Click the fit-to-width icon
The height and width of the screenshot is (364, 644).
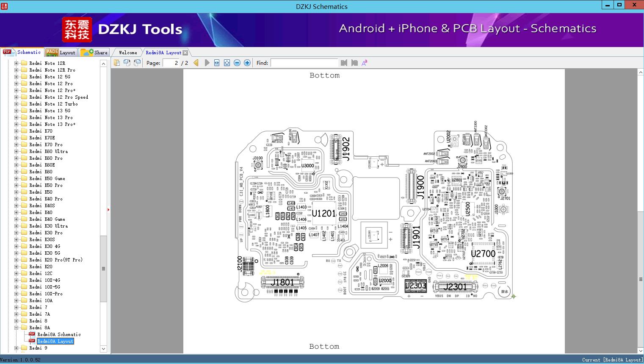[217, 63]
